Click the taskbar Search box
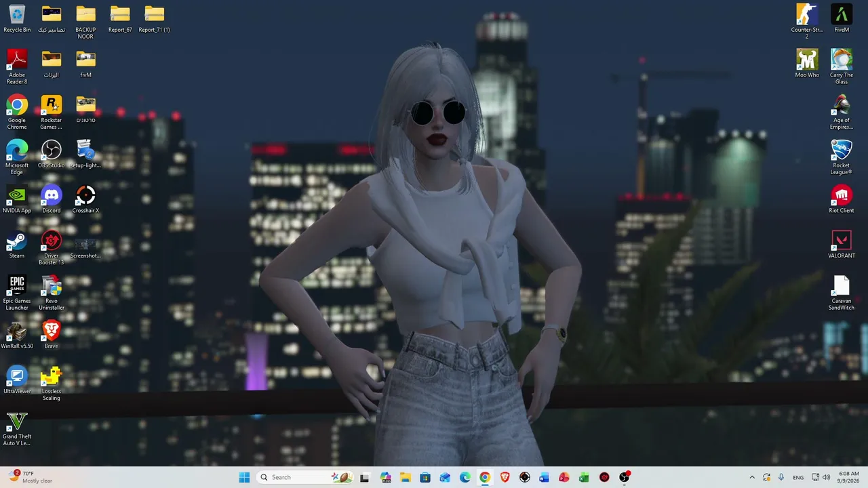The width and height of the screenshot is (868, 488). (x=305, y=477)
